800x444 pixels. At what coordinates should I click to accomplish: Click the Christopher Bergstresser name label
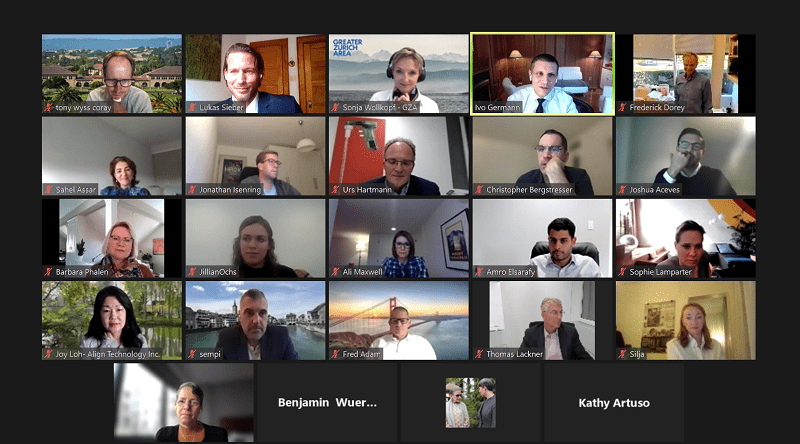tap(529, 190)
